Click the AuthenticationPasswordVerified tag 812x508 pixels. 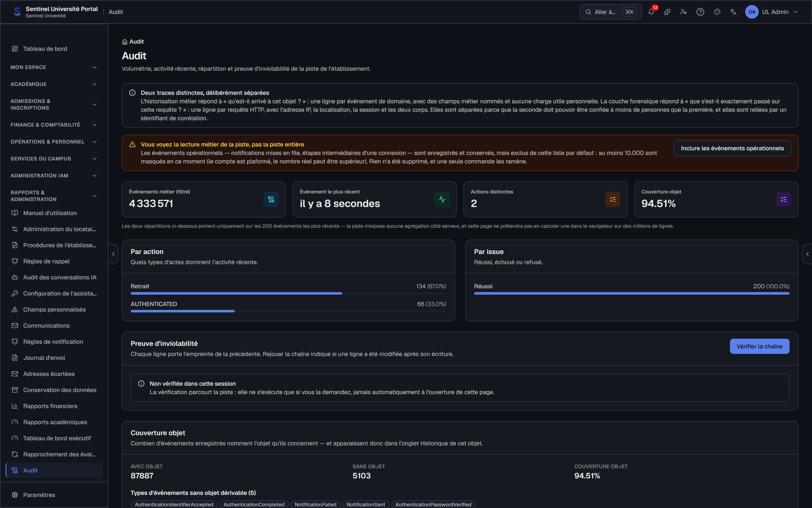click(433, 504)
